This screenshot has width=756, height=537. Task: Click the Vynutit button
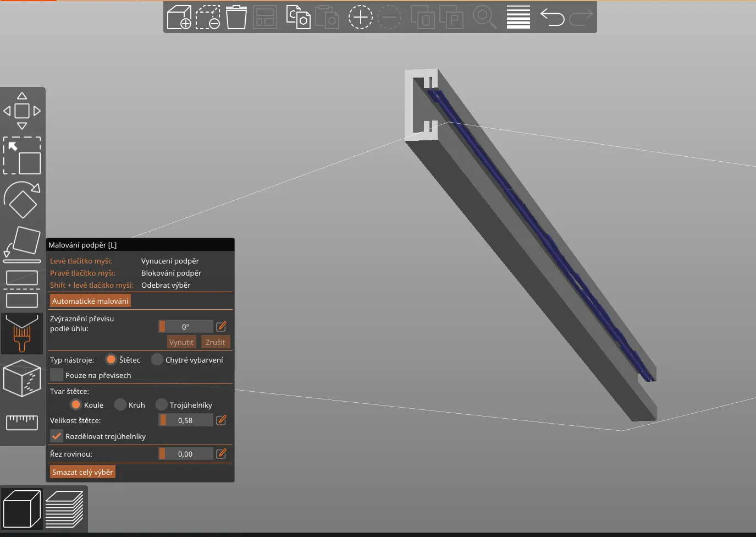(x=181, y=342)
